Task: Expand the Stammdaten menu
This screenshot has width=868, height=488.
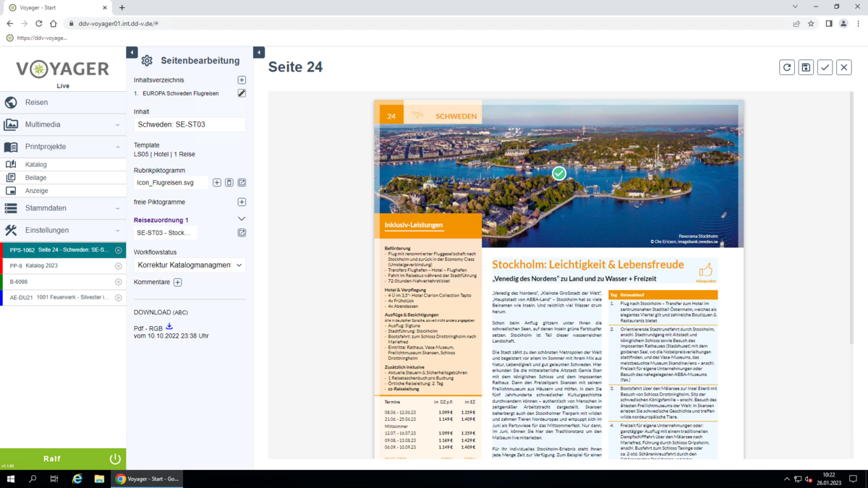Action: (63, 208)
